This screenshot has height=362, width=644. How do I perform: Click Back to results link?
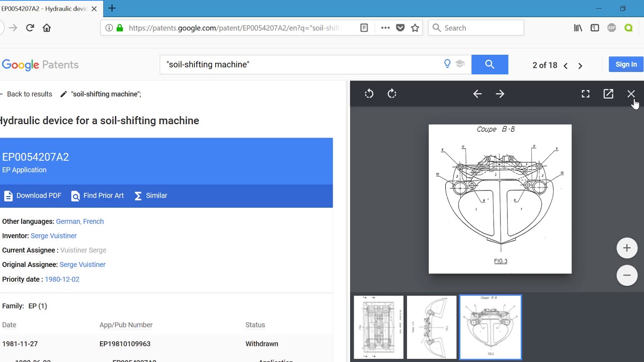[x=29, y=94]
